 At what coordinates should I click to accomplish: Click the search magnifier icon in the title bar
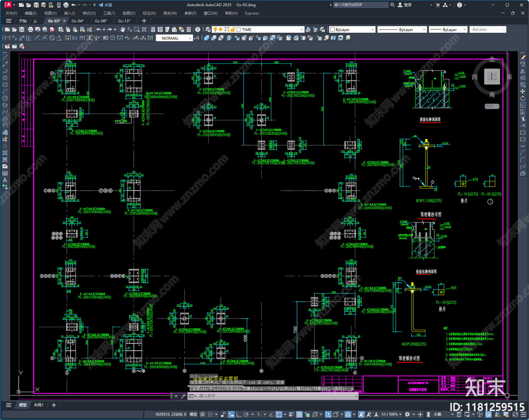(392, 5)
